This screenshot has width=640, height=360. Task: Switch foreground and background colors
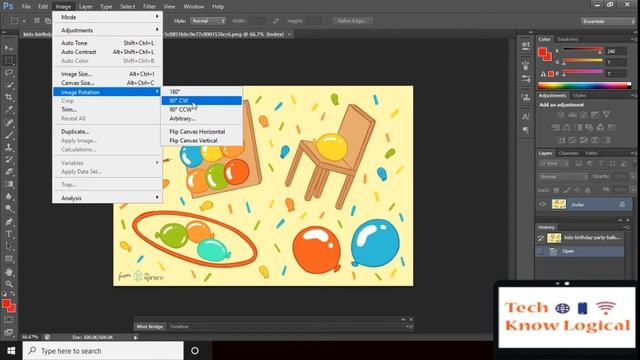point(13,293)
